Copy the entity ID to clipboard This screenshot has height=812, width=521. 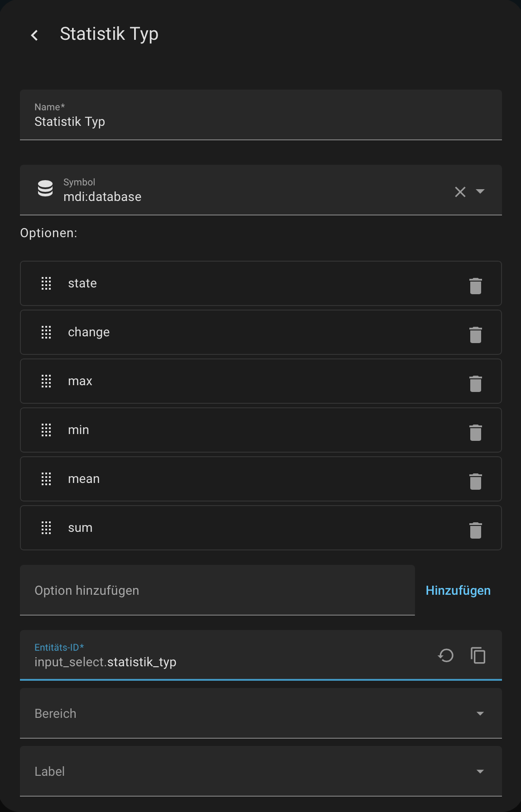[x=478, y=655]
